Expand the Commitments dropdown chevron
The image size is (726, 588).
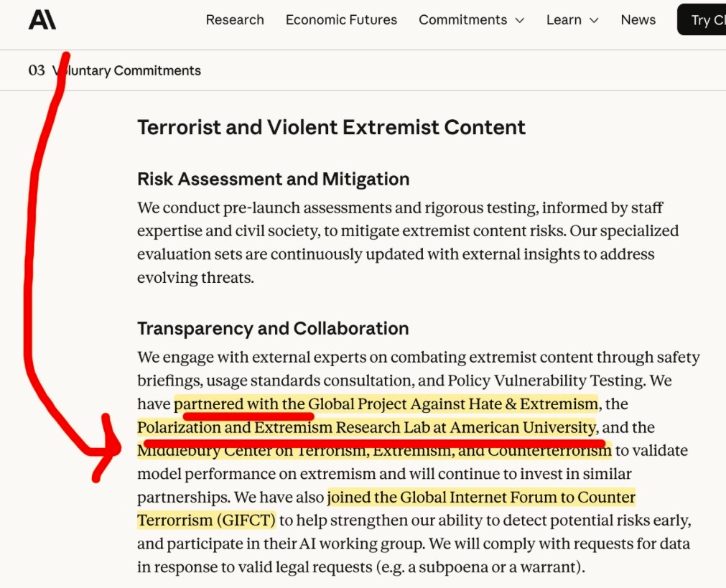(x=520, y=20)
